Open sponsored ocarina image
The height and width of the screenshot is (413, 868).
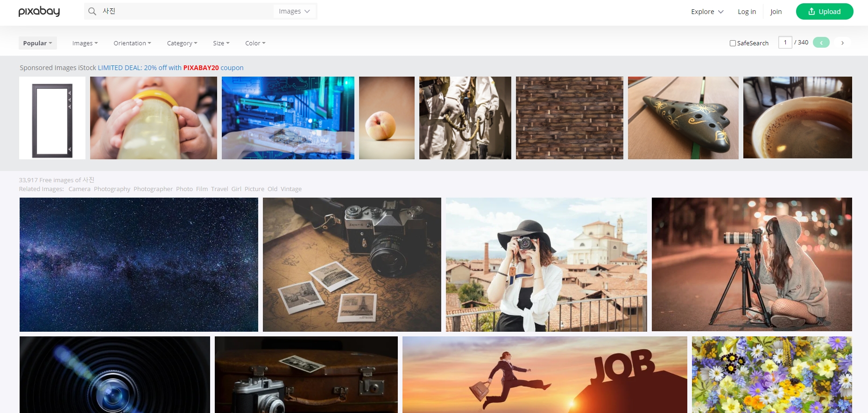[683, 118]
